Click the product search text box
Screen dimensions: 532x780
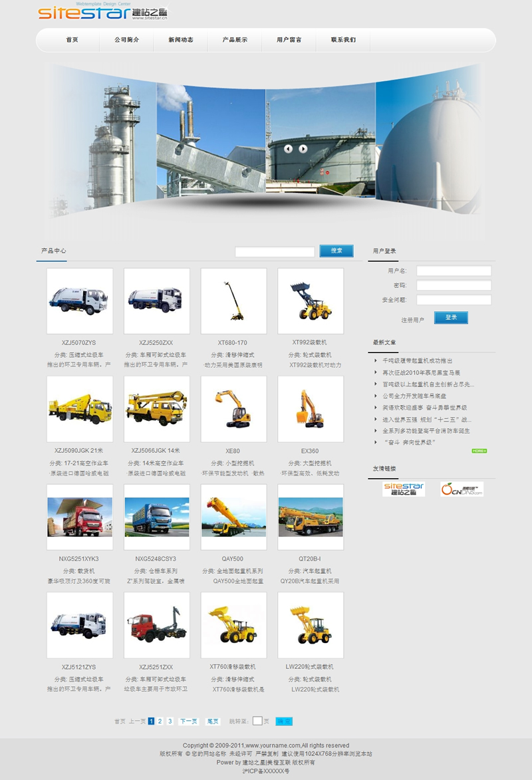point(275,251)
